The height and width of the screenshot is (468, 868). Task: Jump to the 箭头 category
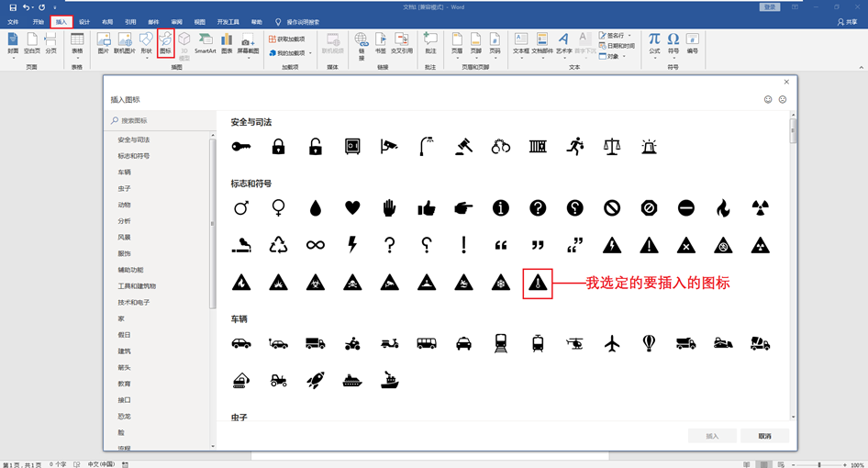click(124, 367)
